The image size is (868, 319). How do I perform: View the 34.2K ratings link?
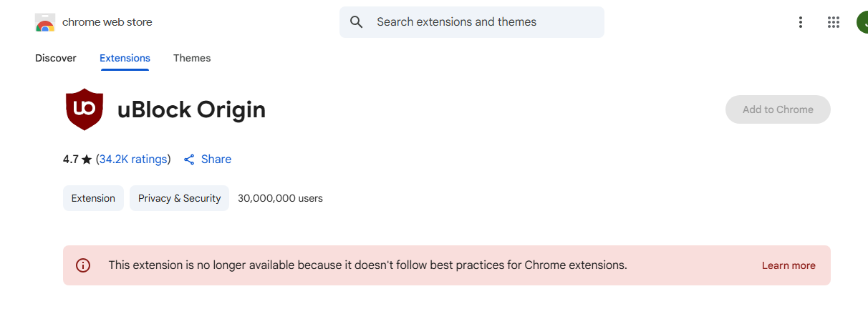[133, 159]
